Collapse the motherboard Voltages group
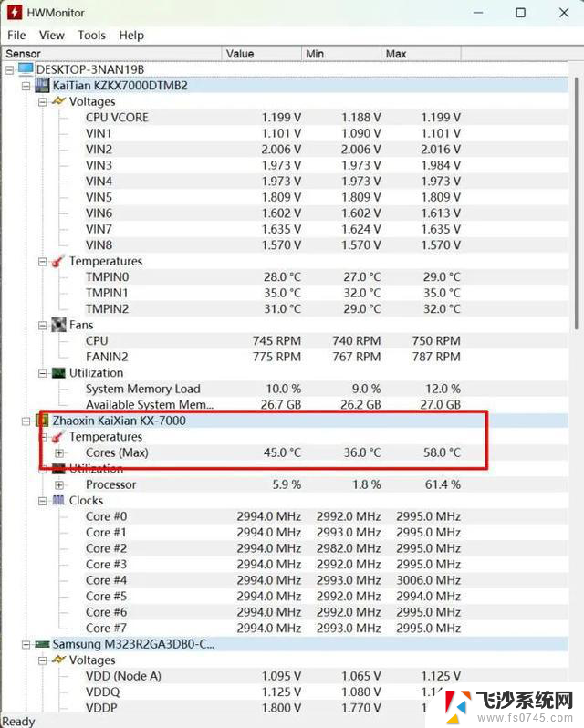The image size is (584, 728). pos(43,102)
